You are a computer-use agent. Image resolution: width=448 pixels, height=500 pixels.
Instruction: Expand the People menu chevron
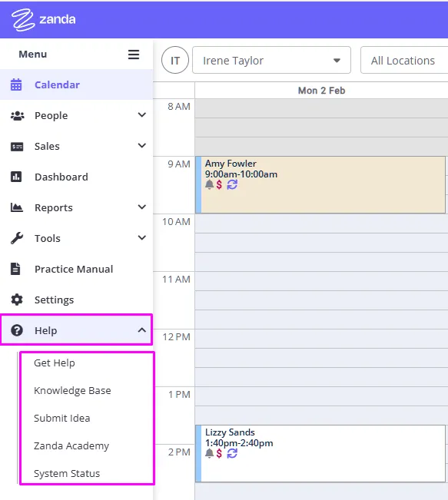coord(142,114)
